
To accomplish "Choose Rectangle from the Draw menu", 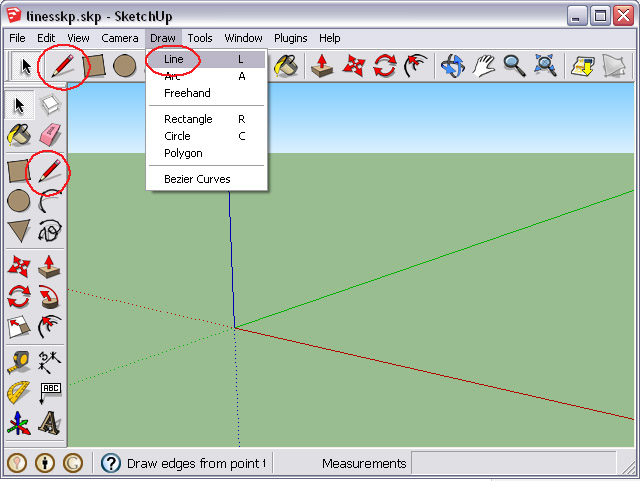I will pyautogui.click(x=207, y=119).
